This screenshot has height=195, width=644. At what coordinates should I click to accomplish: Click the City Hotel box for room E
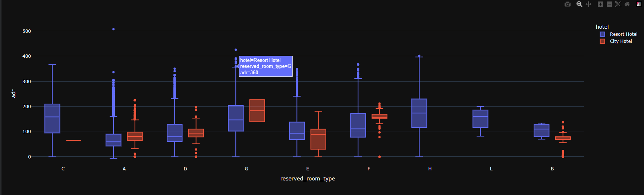[318, 139]
